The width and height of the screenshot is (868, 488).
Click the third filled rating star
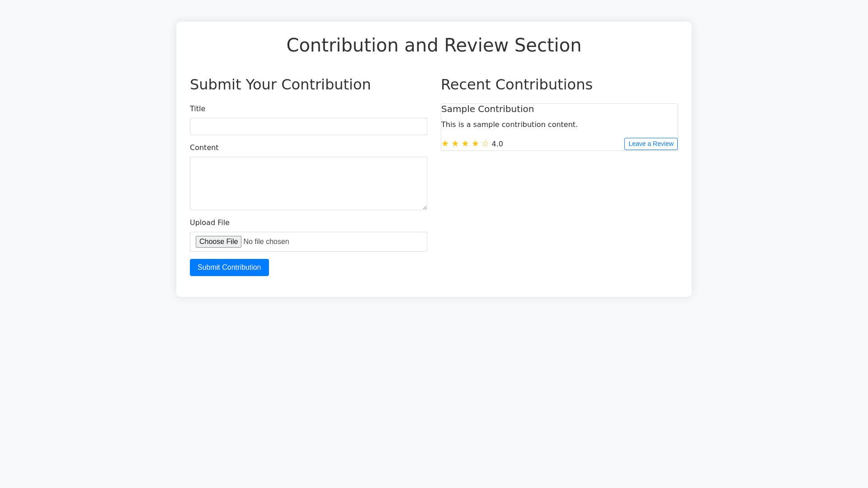click(x=465, y=144)
